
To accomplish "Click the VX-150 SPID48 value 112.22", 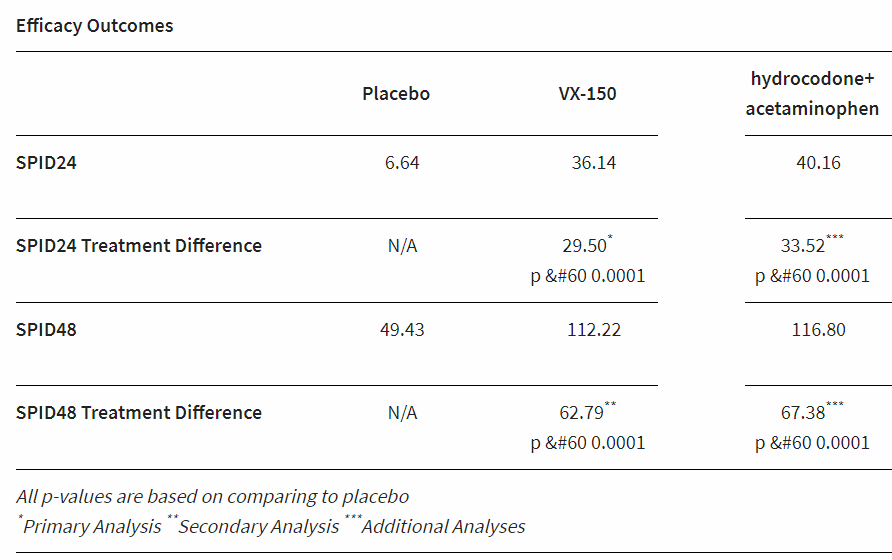I will 594,329.
